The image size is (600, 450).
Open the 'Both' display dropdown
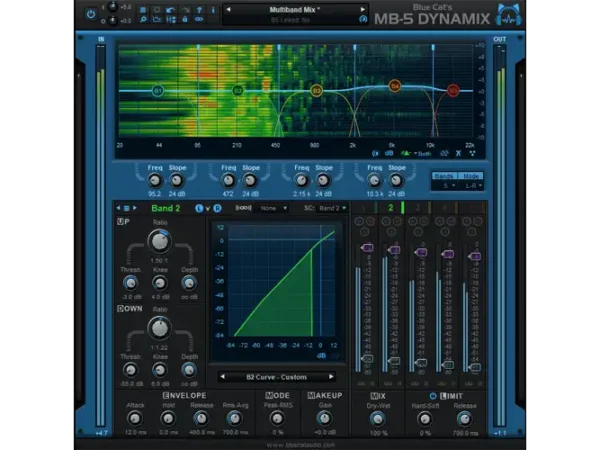click(x=423, y=154)
